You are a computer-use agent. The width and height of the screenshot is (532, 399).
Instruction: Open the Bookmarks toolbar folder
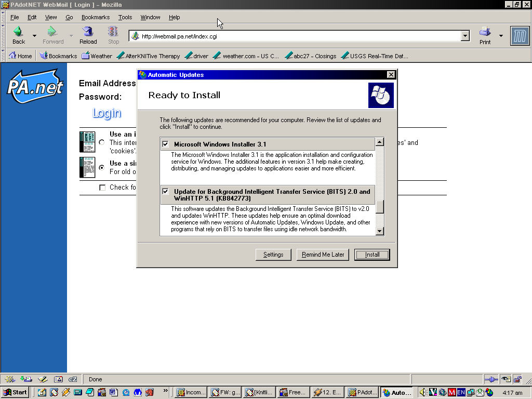[x=58, y=56]
